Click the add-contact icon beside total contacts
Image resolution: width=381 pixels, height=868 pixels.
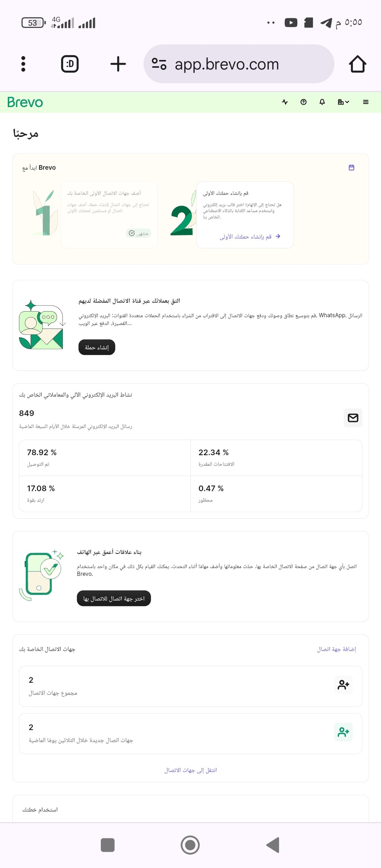tap(343, 685)
